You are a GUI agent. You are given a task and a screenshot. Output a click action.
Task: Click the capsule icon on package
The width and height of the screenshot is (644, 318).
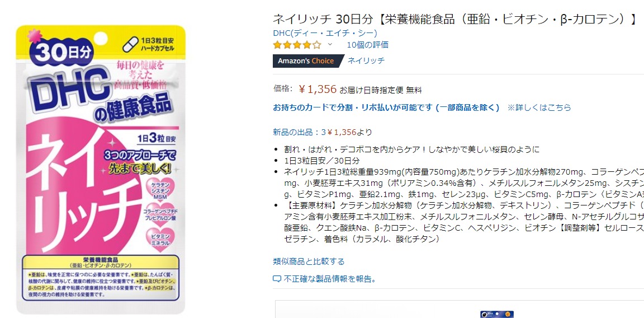(130, 44)
